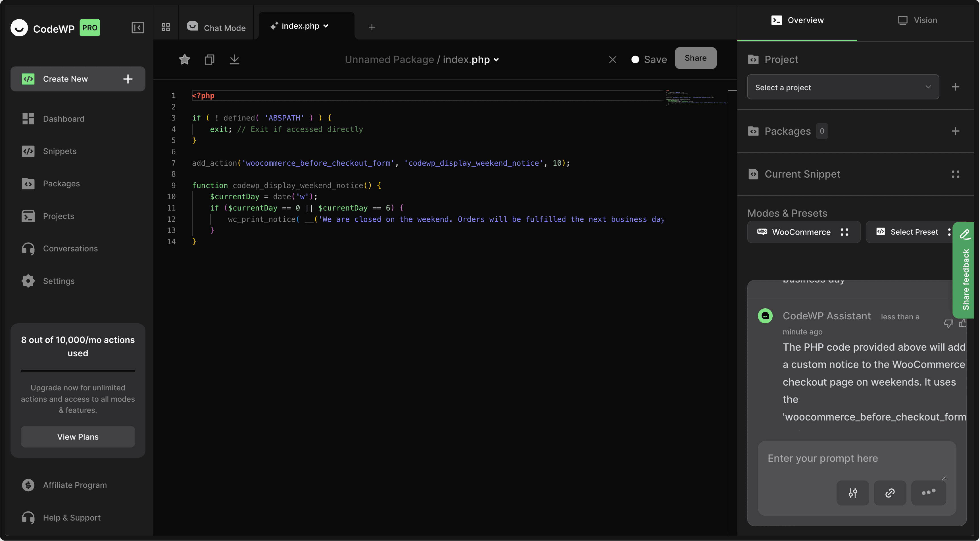Click line number 7 in editor
Image resolution: width=980 pixels, height=541 pixels.
pyautogui.click(x=173, y=163)
